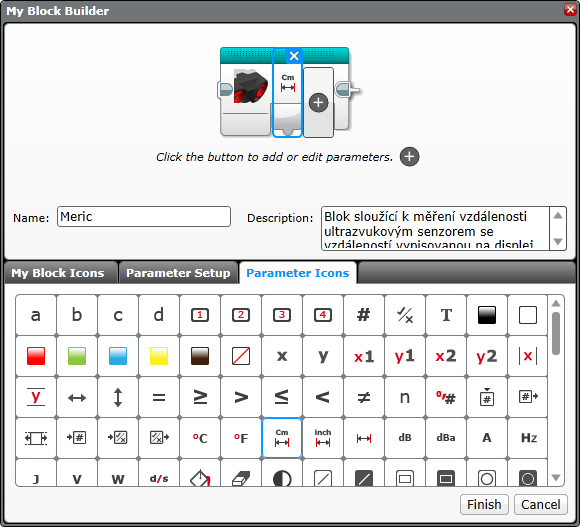This screenshot has width=580, height=527.
Task: Open the Parameter Setup tab
Action: (178, 273)
